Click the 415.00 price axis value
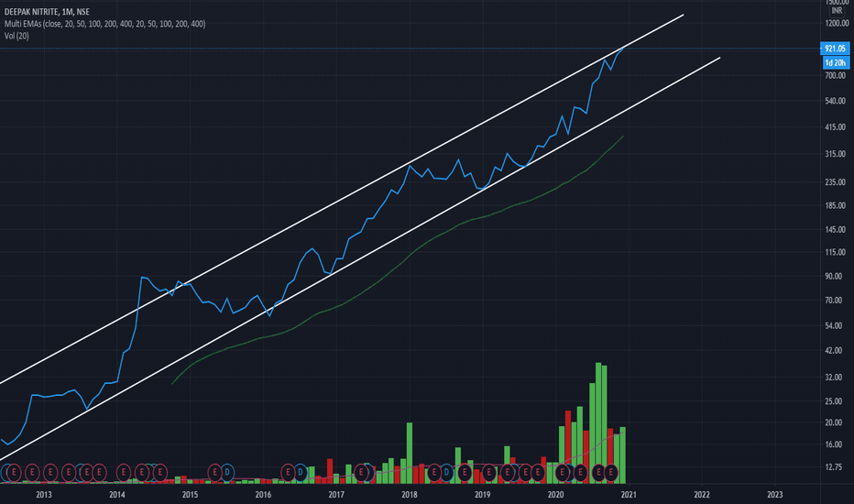Image resolution: width=854 pixels, height=504 pixels. tap(836, 127)
